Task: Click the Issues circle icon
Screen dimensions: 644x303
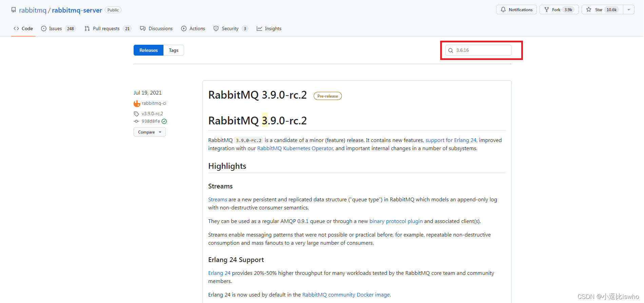Action: 44,28
